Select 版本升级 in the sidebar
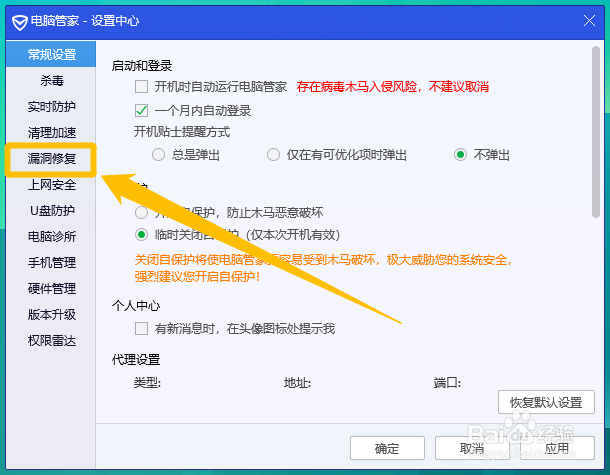Viewport: 610px width, 475px height. pyautogui.click(x=51, y=315)
